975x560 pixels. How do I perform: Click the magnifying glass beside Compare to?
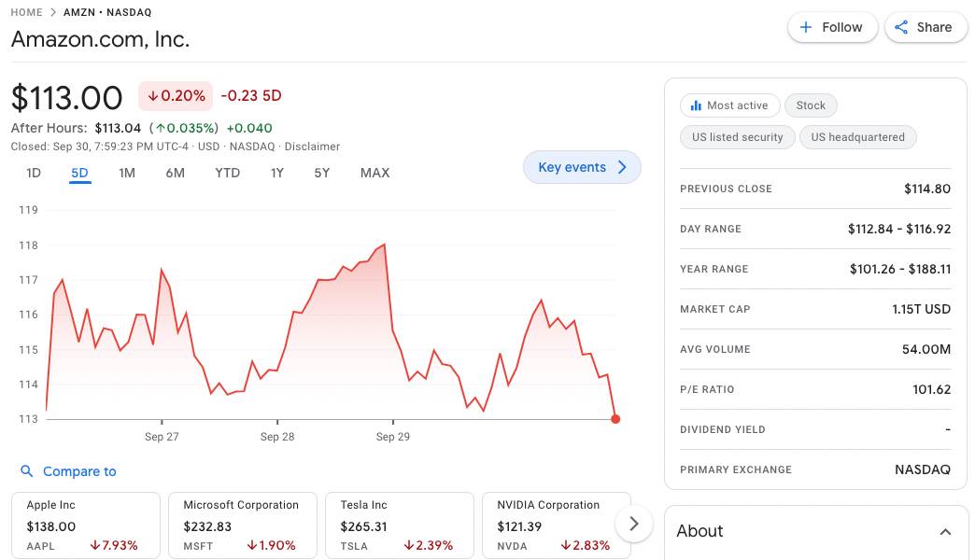(27, 471)
